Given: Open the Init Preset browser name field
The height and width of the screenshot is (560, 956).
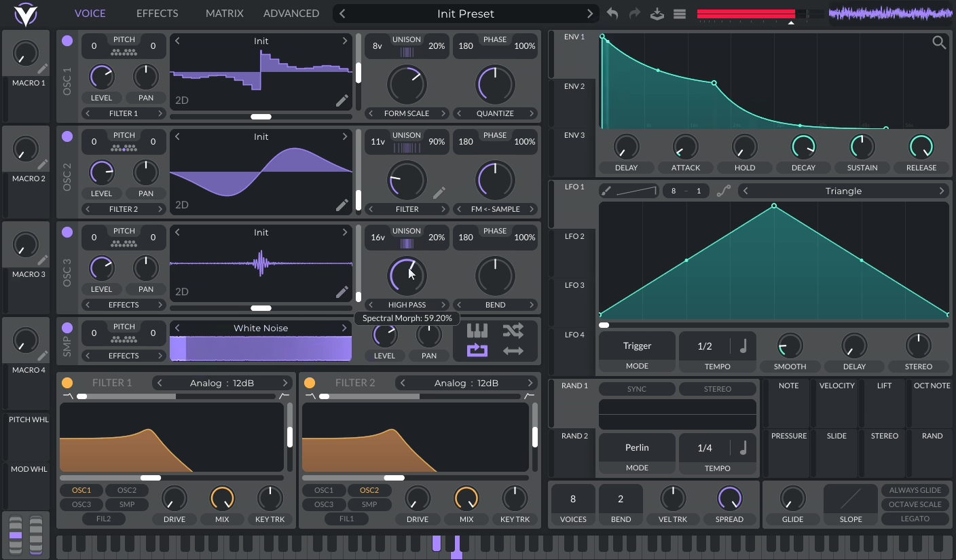Looking at the screenshot, I should click(465, 14).
